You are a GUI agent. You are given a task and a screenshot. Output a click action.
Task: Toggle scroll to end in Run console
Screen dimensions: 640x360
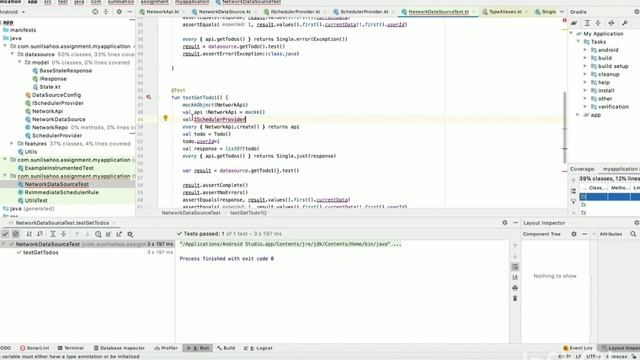(x=515, y=277)
